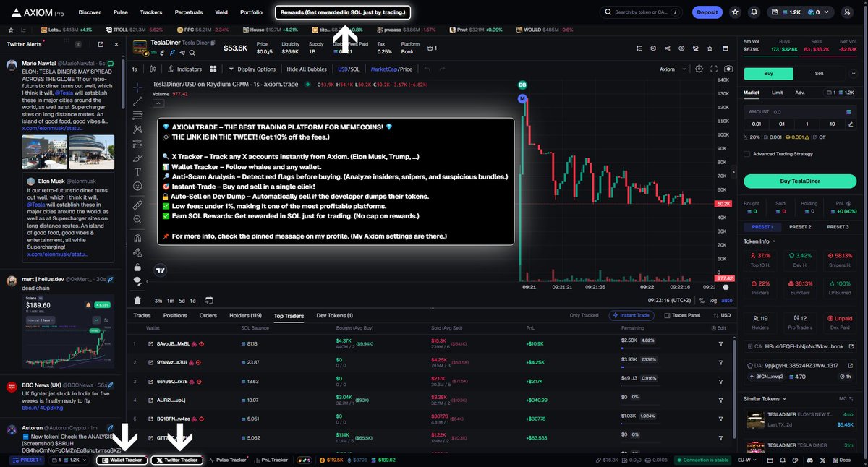Open the 1s timeframe selector
This screenshot has width=868, height=467.
(x=135, y=69)
